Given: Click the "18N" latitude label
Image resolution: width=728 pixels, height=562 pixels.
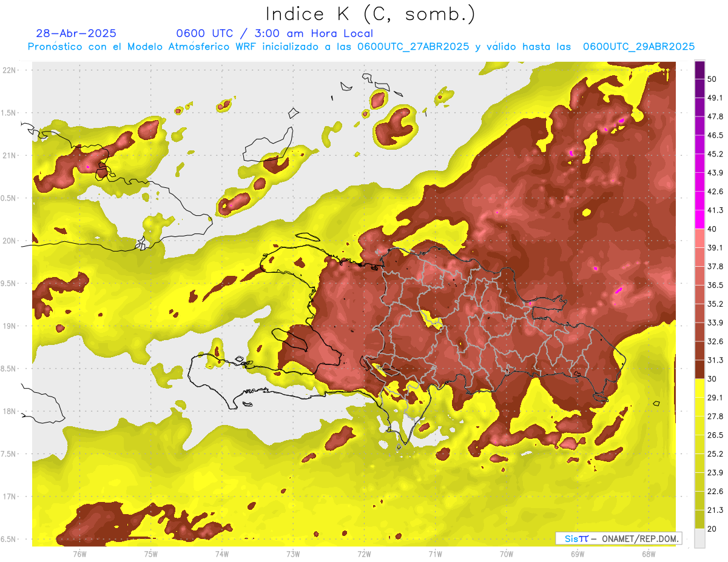Looking at the screenshot, I should [x=10, y=411].
